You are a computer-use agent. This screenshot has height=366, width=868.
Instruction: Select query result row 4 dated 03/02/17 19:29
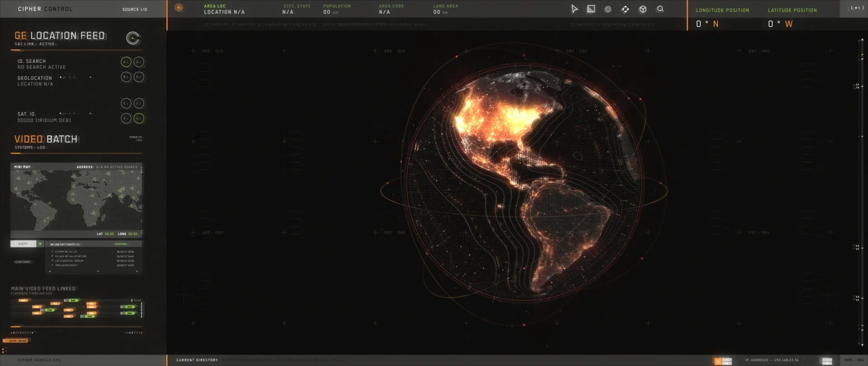[93, 265]
